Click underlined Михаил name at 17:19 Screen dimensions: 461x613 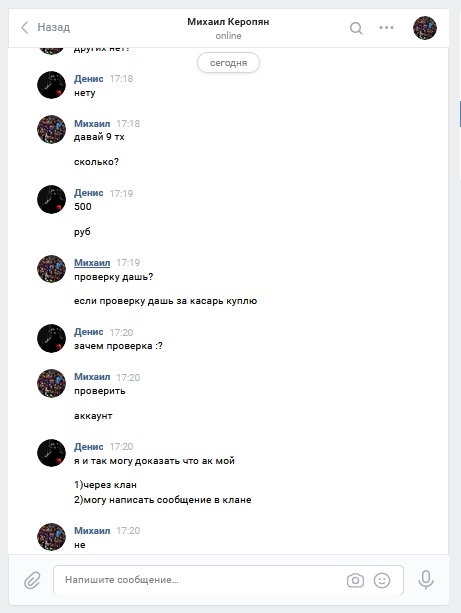92,263
